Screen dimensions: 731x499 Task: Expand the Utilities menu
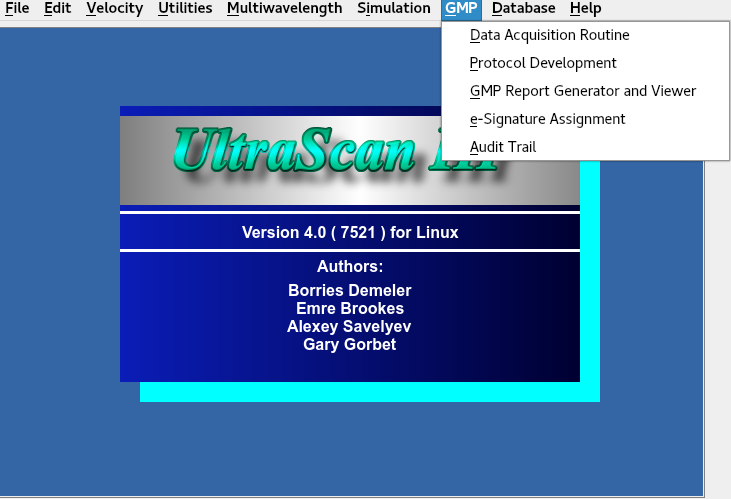tap(185, 9)
